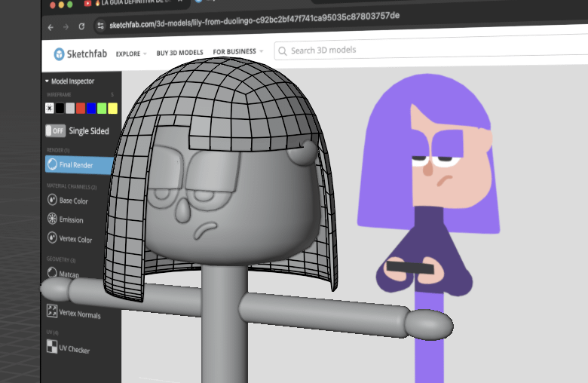Screen dimensions: 588x383
Task: Click the search magnifier icon
Action: point(283,51)
